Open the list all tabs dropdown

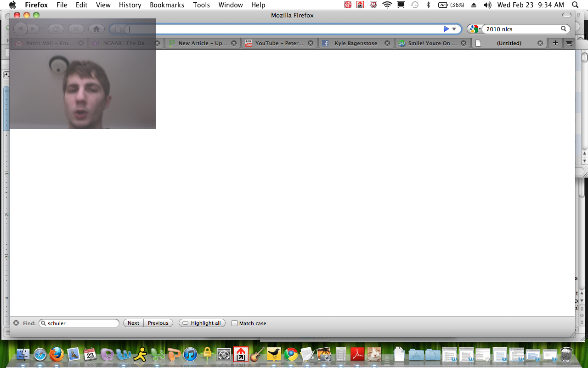pyautogui.click(x=569, y=43)
